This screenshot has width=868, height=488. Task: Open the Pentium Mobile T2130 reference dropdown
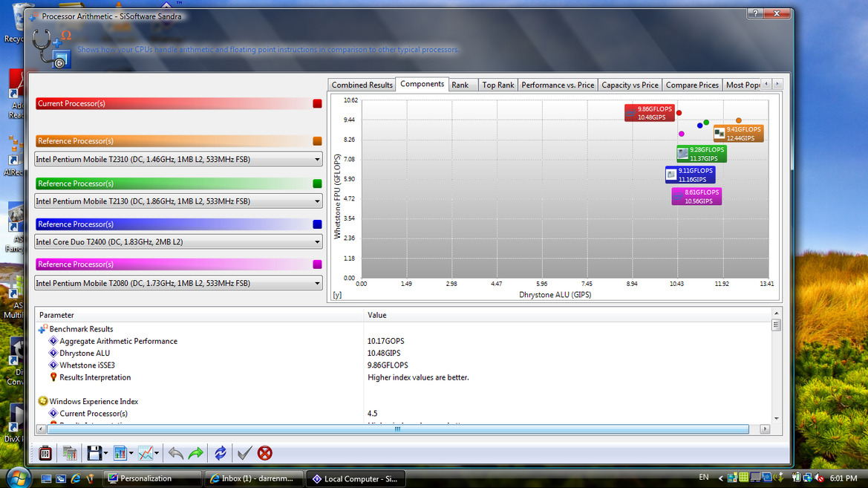[x=178, y=201]
